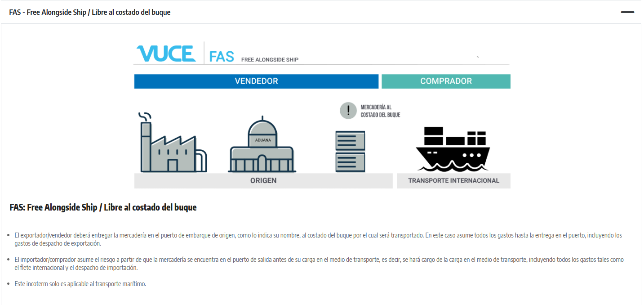Click the line 'Este incoterm solo es aplicable al transporte marítimo.'
This screenshot has height=305, width=644.
pyautogui.click(x=80, y=284)
